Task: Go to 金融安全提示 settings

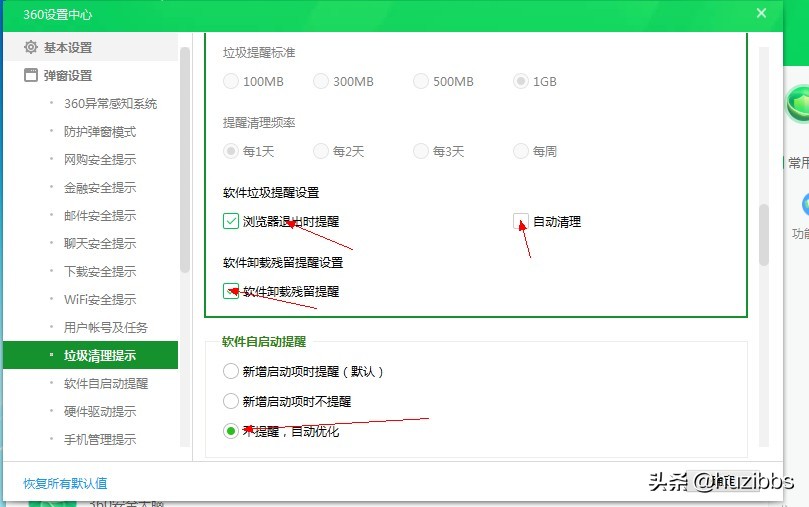Action: [100, 187]
